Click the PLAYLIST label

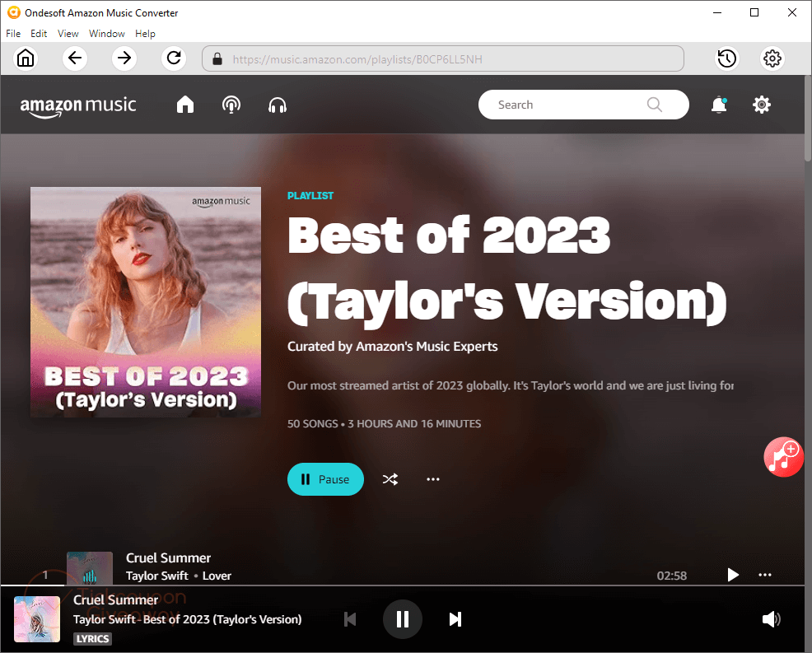pos(310,196)
